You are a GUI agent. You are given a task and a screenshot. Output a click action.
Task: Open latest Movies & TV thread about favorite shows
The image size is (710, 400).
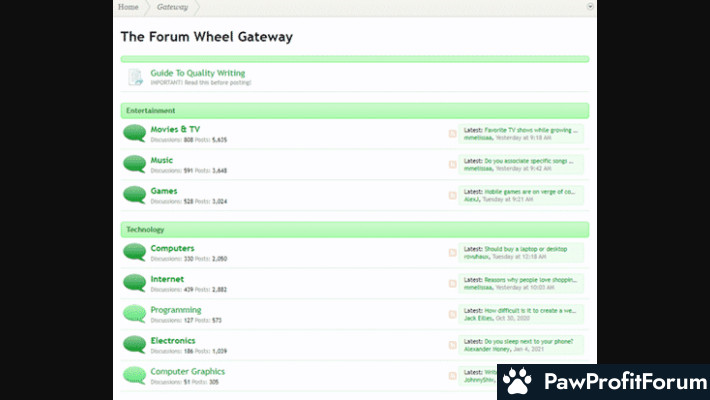[530, 130]
